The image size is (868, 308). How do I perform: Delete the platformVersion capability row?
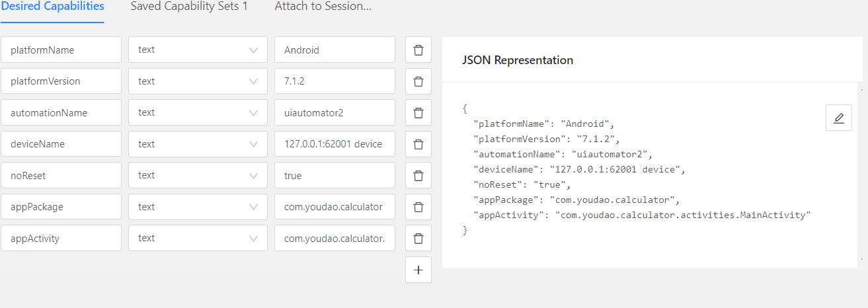(418, 81)
